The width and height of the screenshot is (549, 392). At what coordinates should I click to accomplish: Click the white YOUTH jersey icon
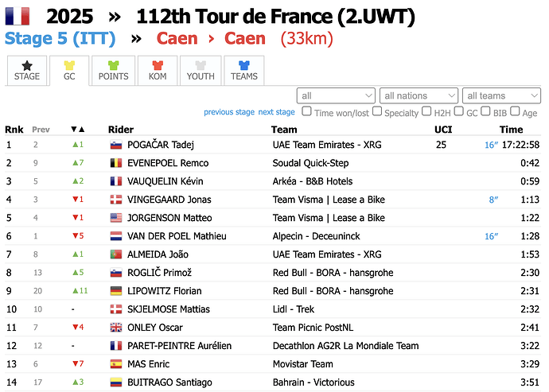tap(201, 65)
